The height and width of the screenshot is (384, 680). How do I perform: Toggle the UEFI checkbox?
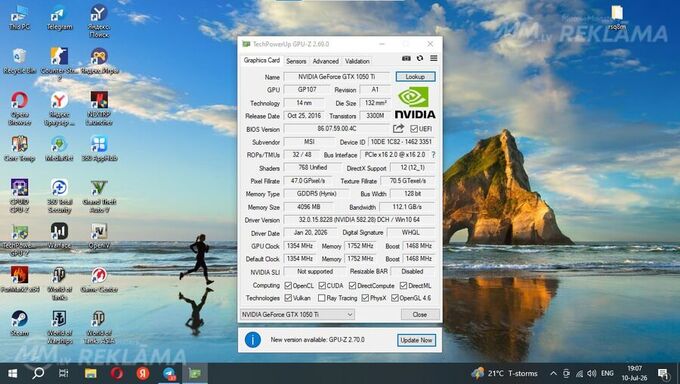click(414, 129)
